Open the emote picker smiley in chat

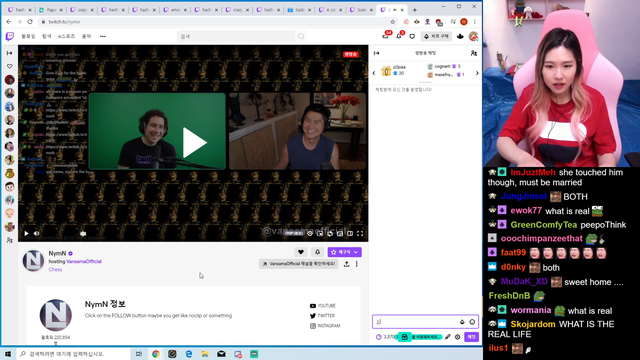[x=472, y=322]
